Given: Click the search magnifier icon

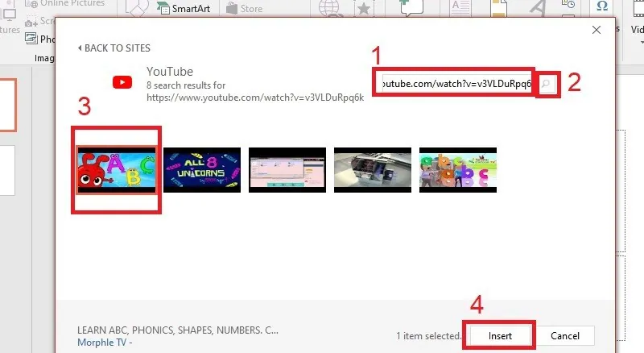Looking at the screenshot, I should click(x=546, y=84).
